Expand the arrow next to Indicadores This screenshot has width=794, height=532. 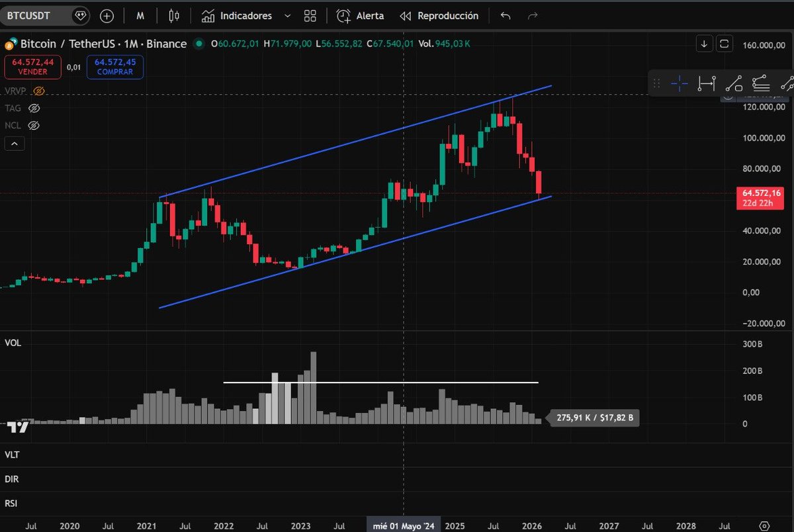287,15
